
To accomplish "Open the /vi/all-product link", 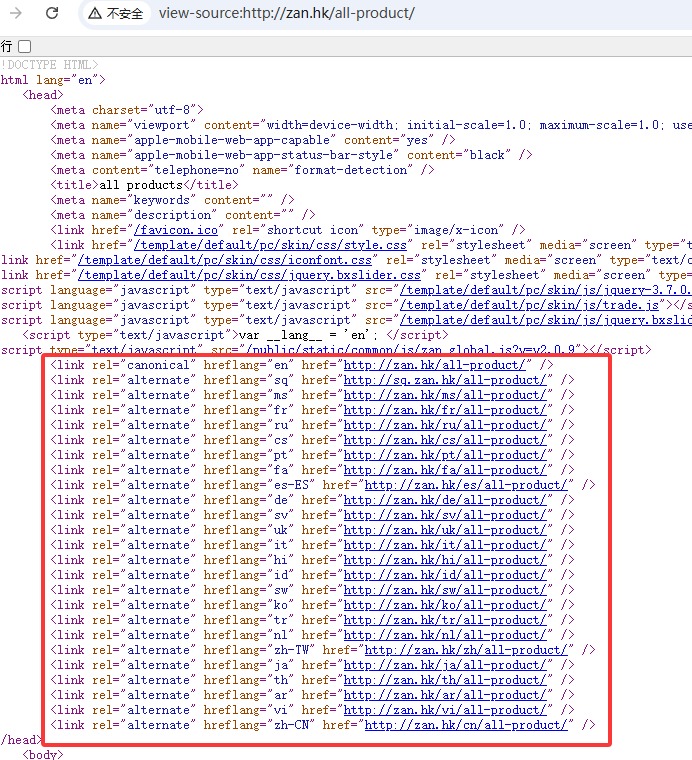I will (x=445, y=711).
